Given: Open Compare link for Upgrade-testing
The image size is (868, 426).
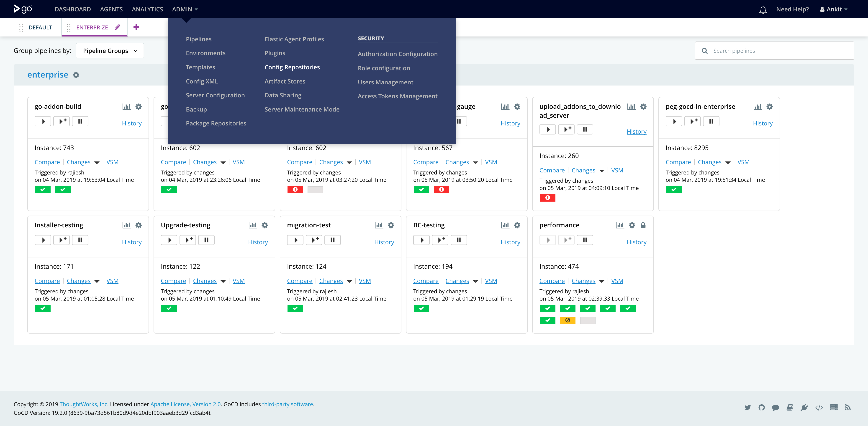Looking at the screenshot, I should tap(173, 281).
